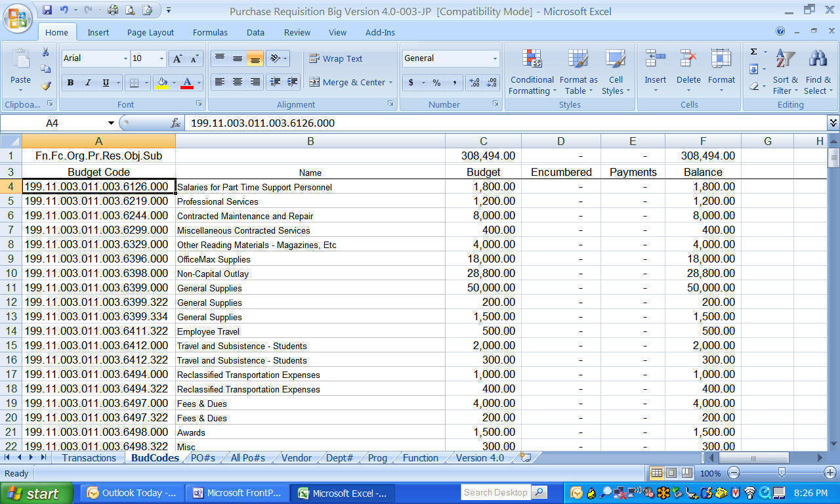Toggle Wrap Text
Viewport: 840px width, 504px height.
click(x=335, y=58)
